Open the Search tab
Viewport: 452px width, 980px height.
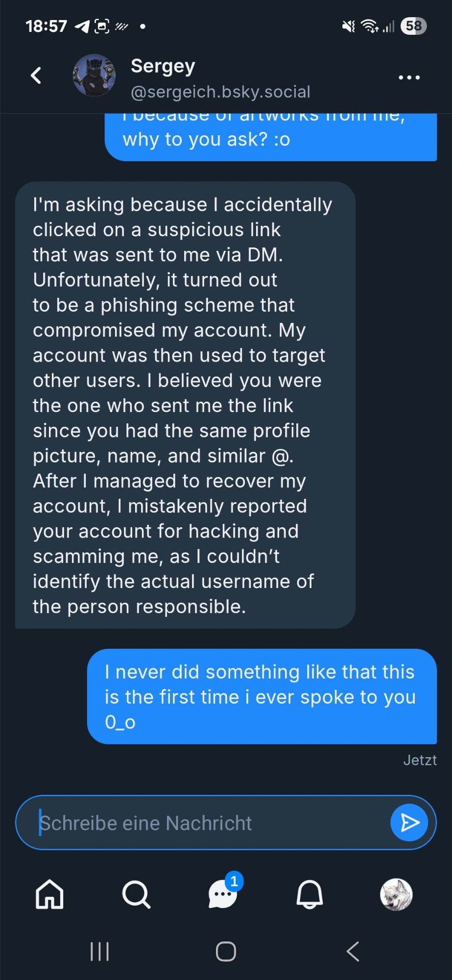[136, 894]
